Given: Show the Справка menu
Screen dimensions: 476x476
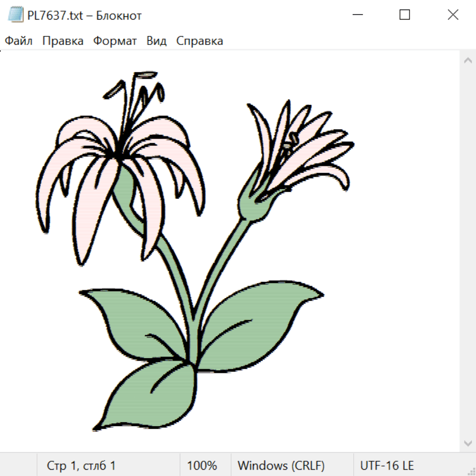Looking at the screenshot, I should pos(199,41).
